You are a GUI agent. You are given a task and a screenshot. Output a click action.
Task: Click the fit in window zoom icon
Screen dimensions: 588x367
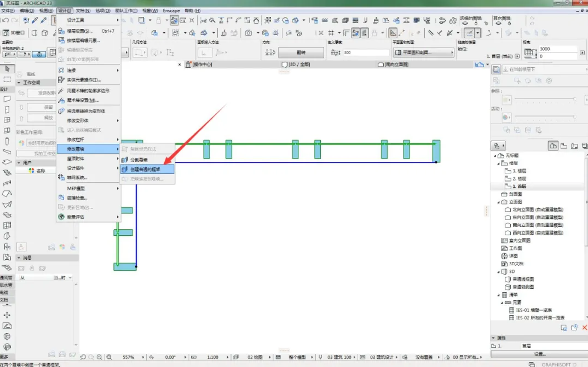pos(109,357)
